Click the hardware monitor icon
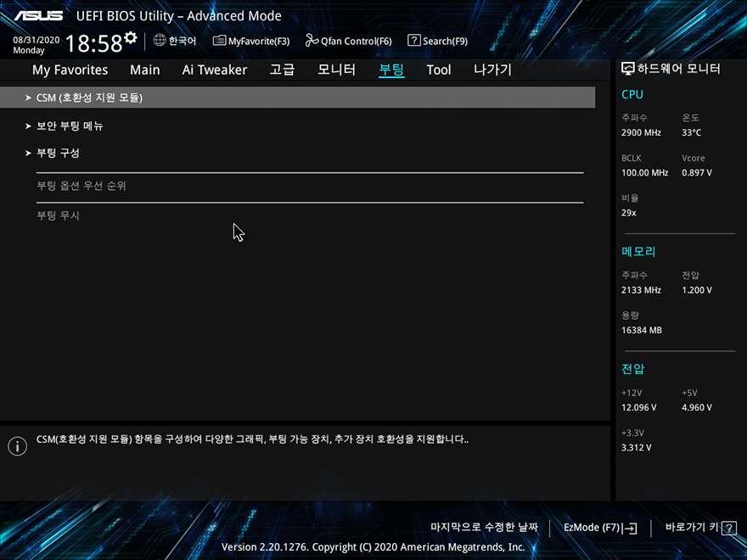The height and width of the screenshot is (560, 747). click(628, 69)
